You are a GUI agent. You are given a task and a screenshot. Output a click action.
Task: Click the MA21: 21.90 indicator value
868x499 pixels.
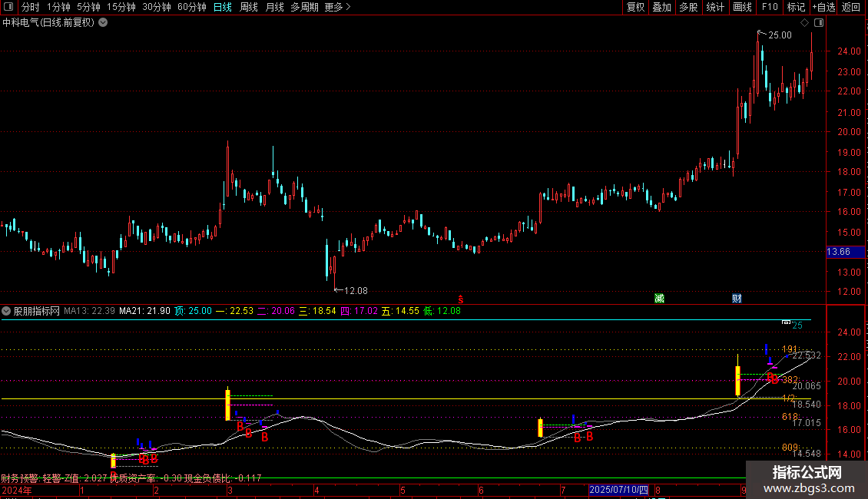point(144,311)
